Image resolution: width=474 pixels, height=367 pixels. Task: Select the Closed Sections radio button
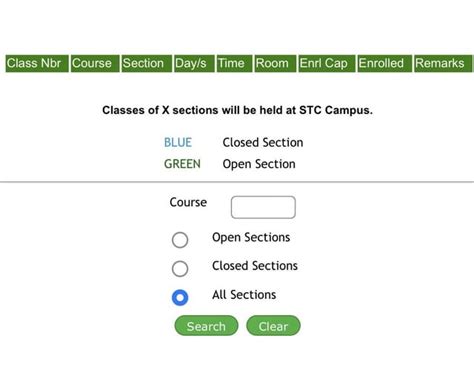click(x=180, y=269)
